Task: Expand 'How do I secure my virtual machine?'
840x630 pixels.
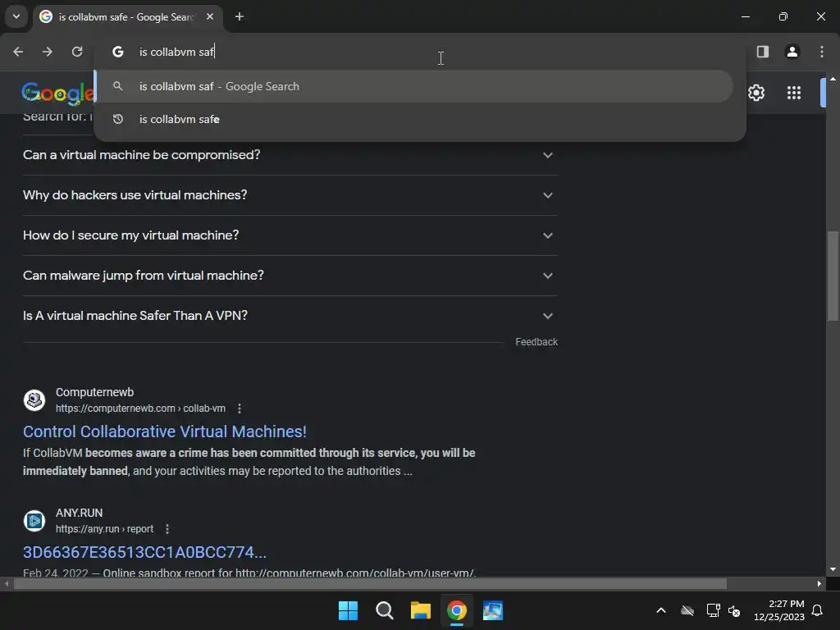Action: (290, 235)
